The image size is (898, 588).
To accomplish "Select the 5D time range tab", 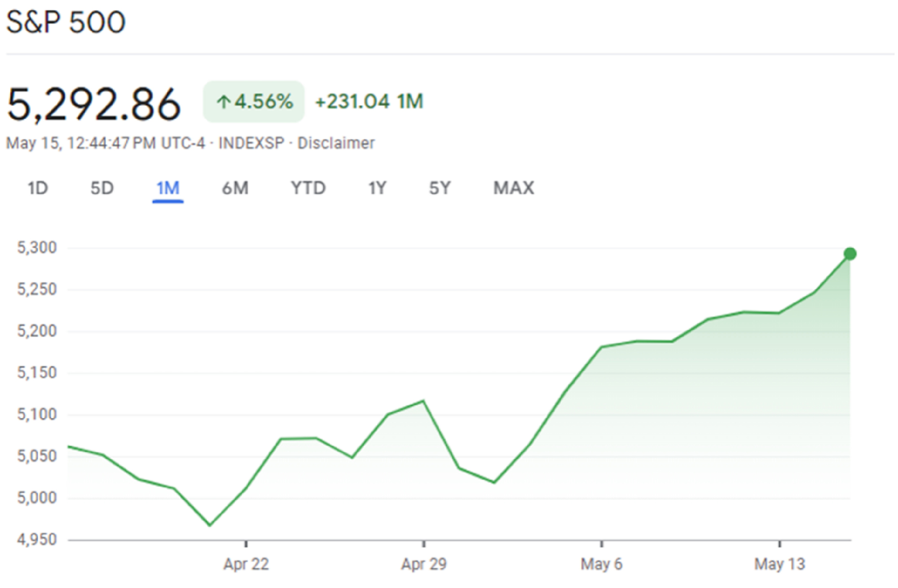I will pos(102,188).
